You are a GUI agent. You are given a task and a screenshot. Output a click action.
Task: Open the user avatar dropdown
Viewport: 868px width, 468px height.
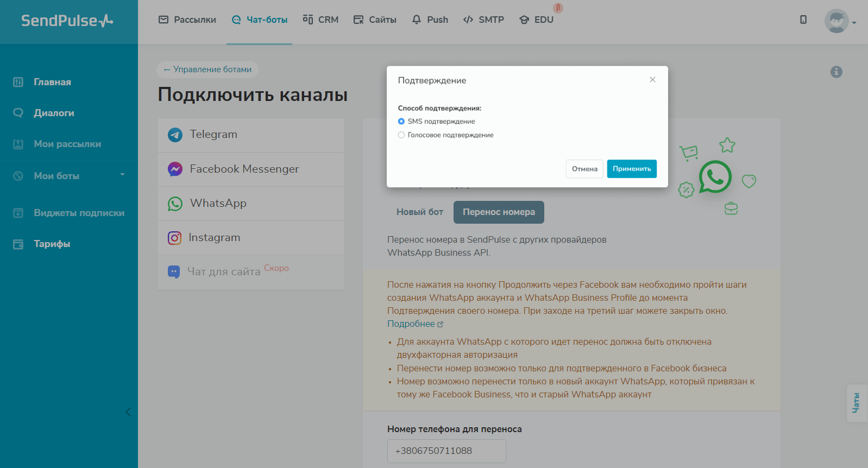pos(840,21)
